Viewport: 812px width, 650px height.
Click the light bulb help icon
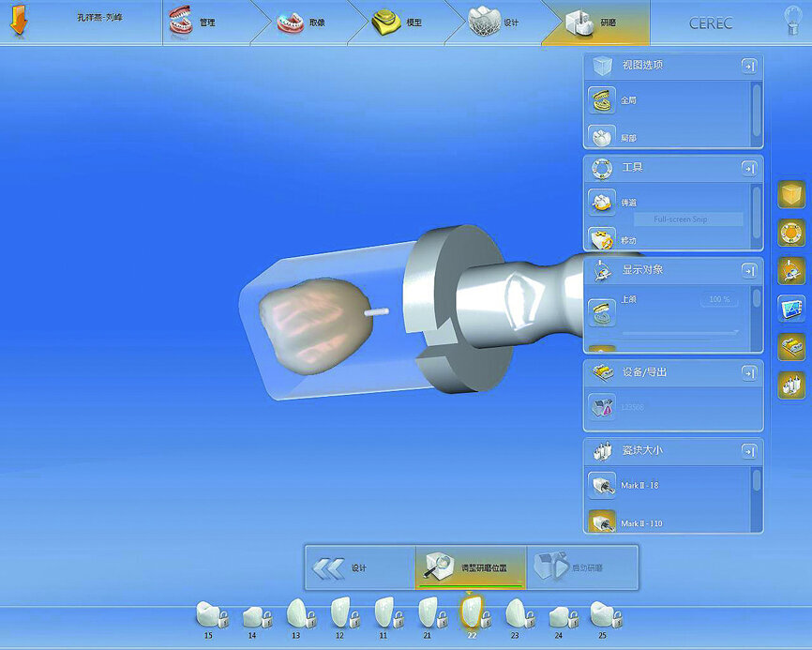pyautogui.click(x=792, y=23)
